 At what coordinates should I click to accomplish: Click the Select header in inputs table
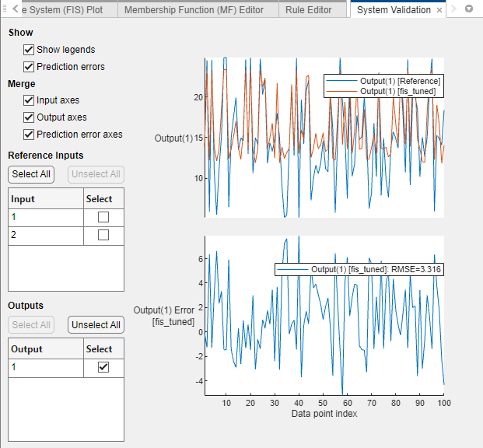click(x=103, y=199)
